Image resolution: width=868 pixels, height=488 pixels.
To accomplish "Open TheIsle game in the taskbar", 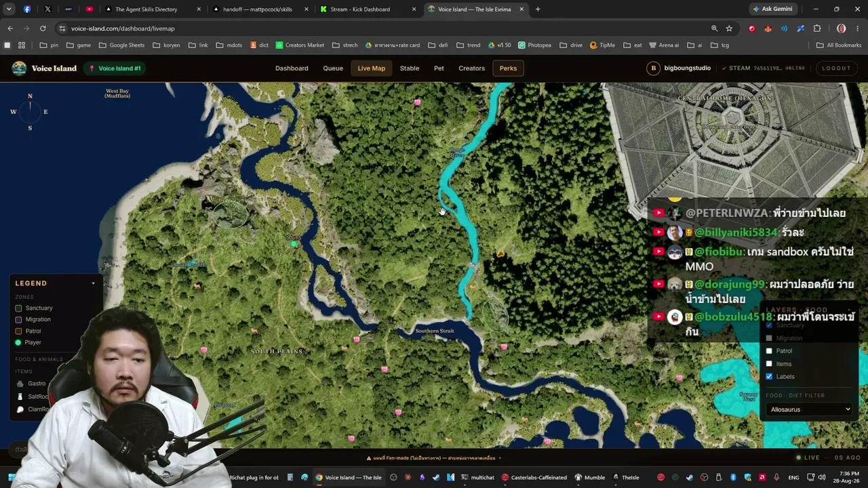I will click(x=625, y=477).
